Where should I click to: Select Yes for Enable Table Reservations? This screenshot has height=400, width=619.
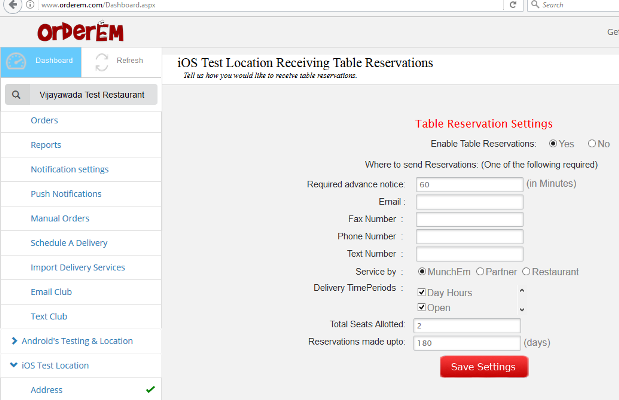(x=554, y=143)
